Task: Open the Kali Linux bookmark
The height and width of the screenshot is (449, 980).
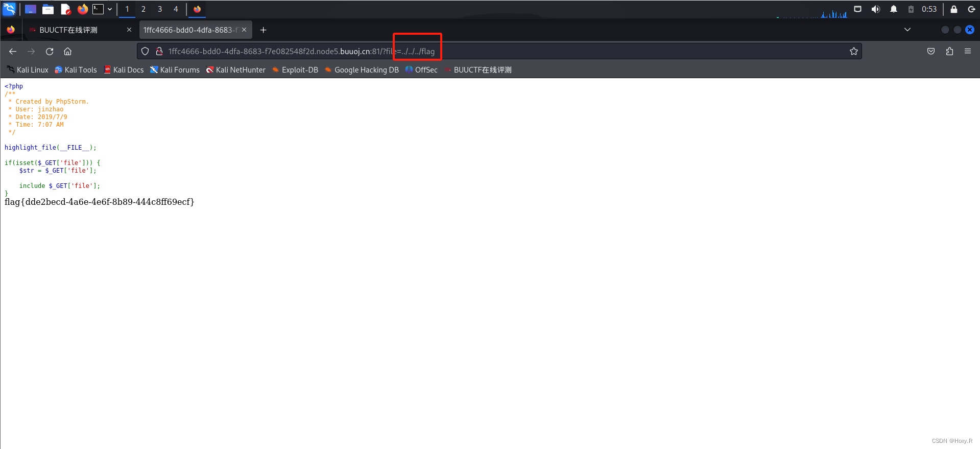Action: [x=28, y=70]
